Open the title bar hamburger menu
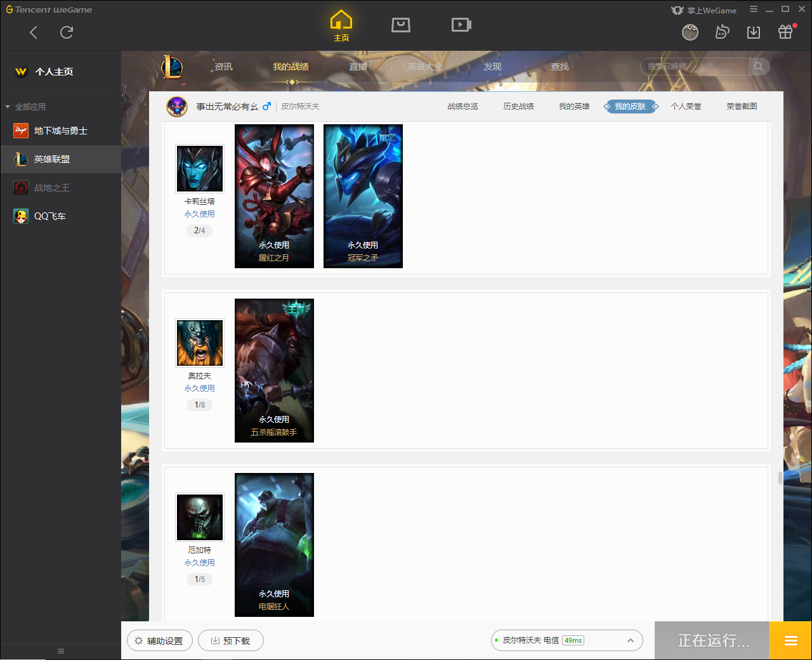812x660 pixels. point(754,9)
